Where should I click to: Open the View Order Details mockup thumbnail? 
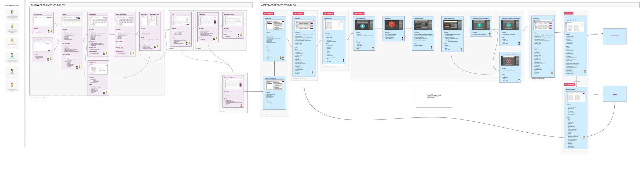pos(233,21)
